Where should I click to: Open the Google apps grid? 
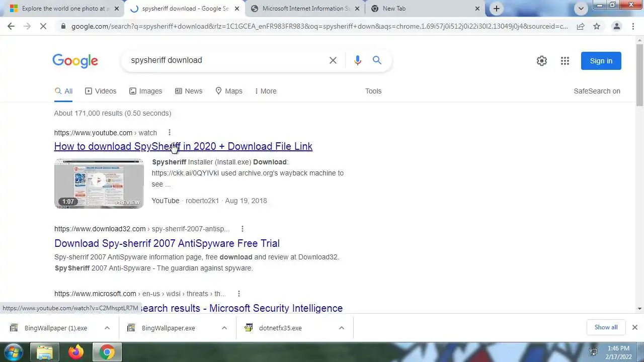pyautogui.click(x=565, y=61)
